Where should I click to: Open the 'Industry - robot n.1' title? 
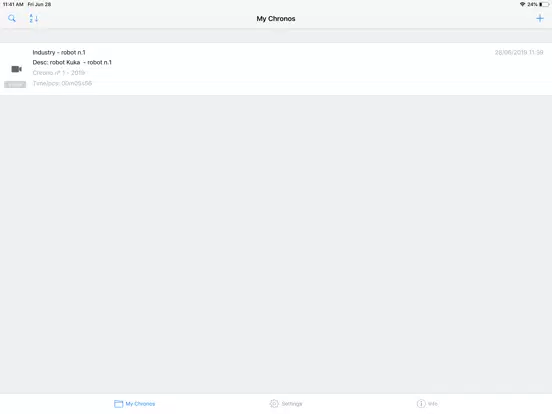click(59, 52)
